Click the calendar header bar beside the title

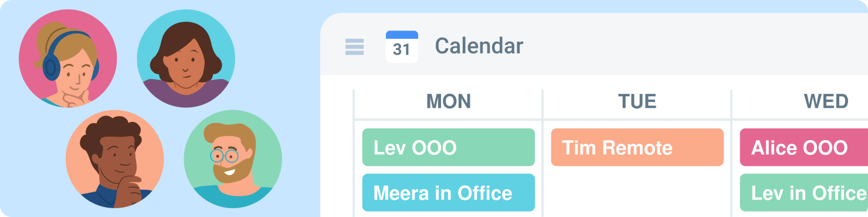click(692, 46)
